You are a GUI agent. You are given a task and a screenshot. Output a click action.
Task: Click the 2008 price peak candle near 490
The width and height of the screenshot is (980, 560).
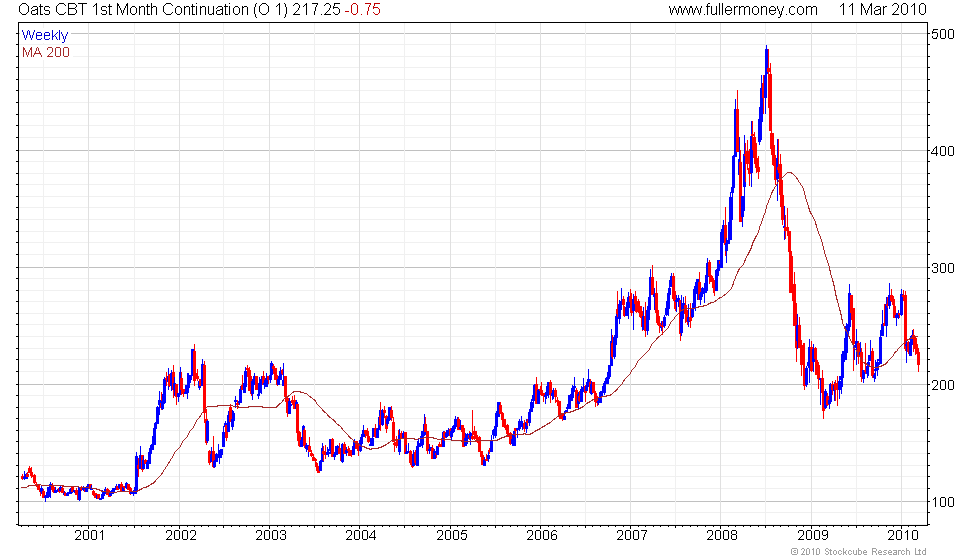(767, 59)
